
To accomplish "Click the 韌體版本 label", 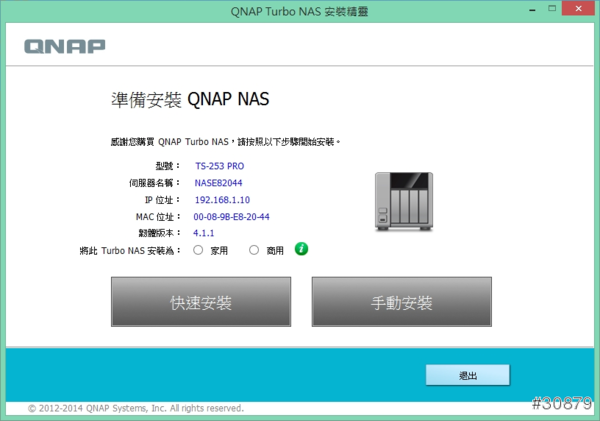I will click(x=159, y=233).
